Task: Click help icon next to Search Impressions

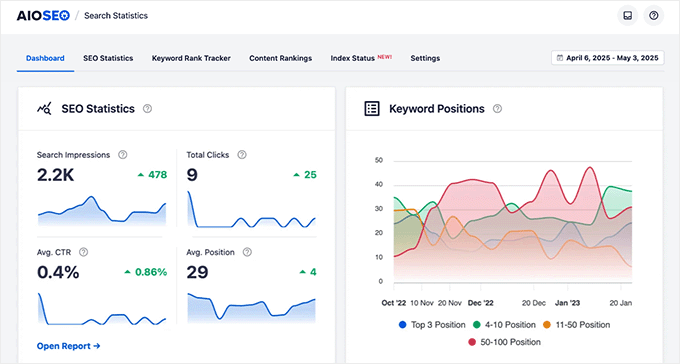Action: [x=123, y=154]
